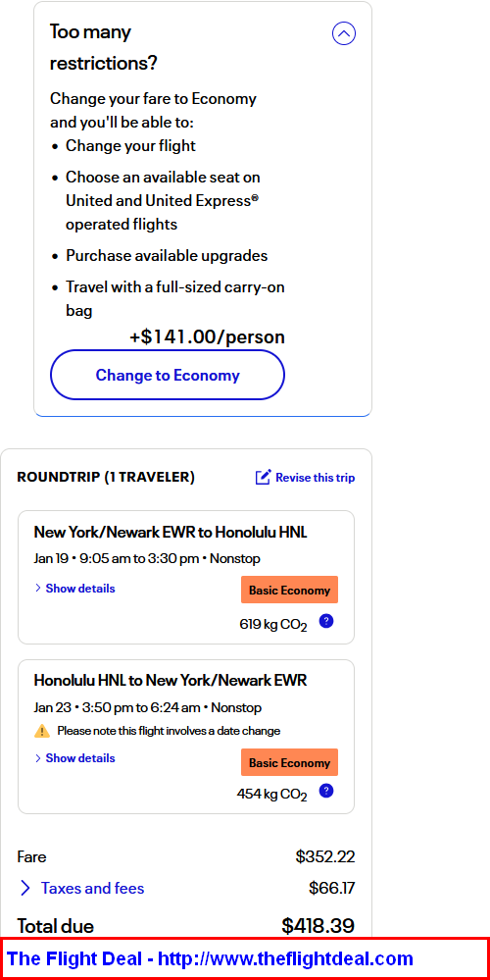Click the 619 kg CO2 help icon
The image size is (490, 980).
(325, 621)
